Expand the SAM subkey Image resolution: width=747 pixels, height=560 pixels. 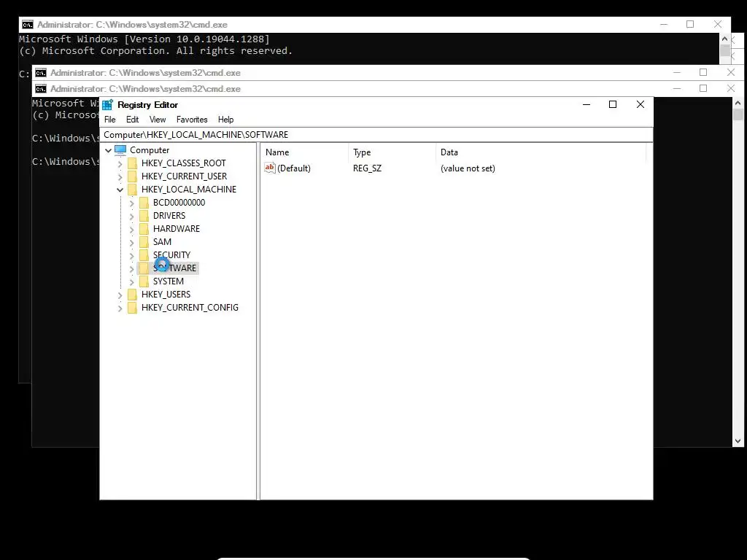tap(131, 242)
